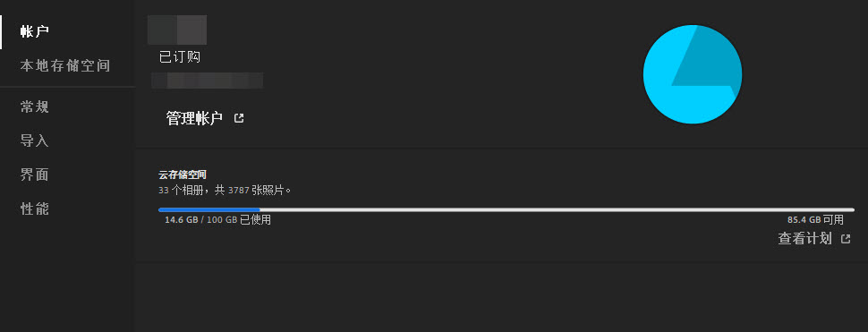The width and height of the screenshot is (868, 332).
Task: Select the blurred account name at top
Action: pos(177,30)
